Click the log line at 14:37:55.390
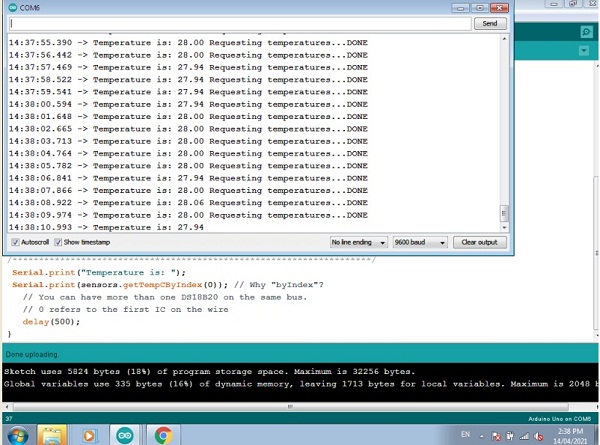This screenshot has width=600, height=445. pos(188,42)
